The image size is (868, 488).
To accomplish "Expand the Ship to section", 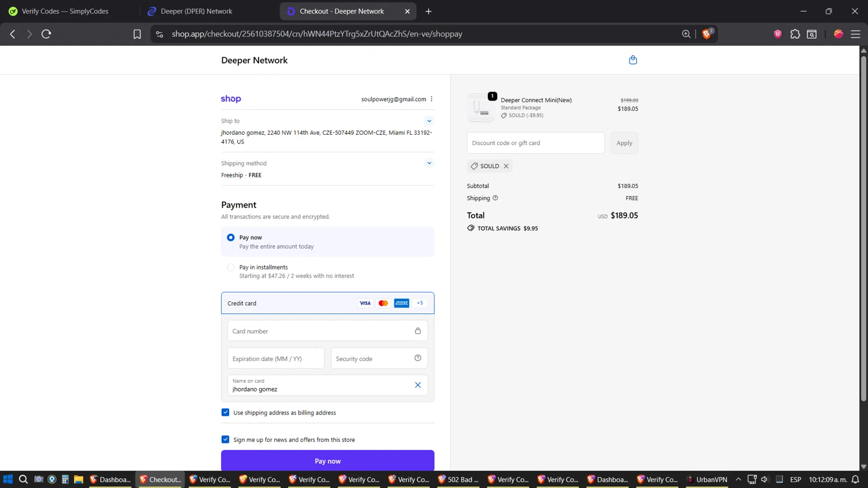I will tap(429, 121).
